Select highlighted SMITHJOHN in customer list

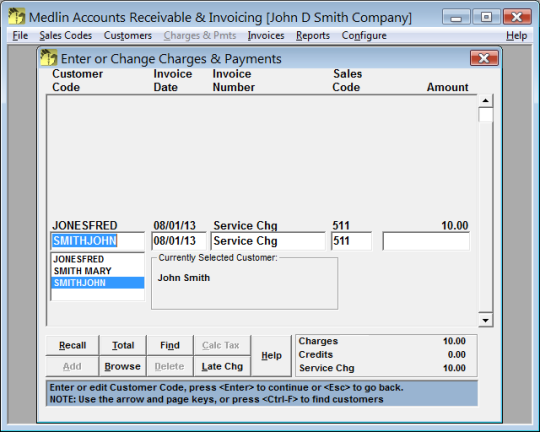pyautogui.click(x=98, y=282)
